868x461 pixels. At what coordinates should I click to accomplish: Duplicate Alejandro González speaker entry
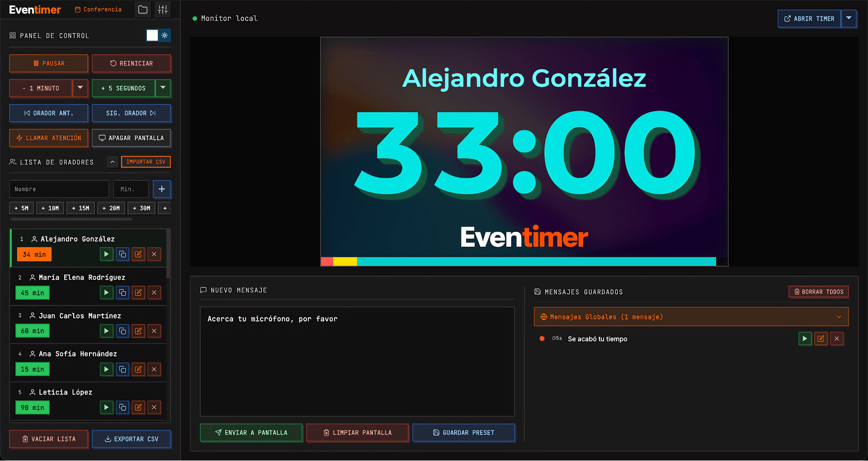click(x=123, y=254)
